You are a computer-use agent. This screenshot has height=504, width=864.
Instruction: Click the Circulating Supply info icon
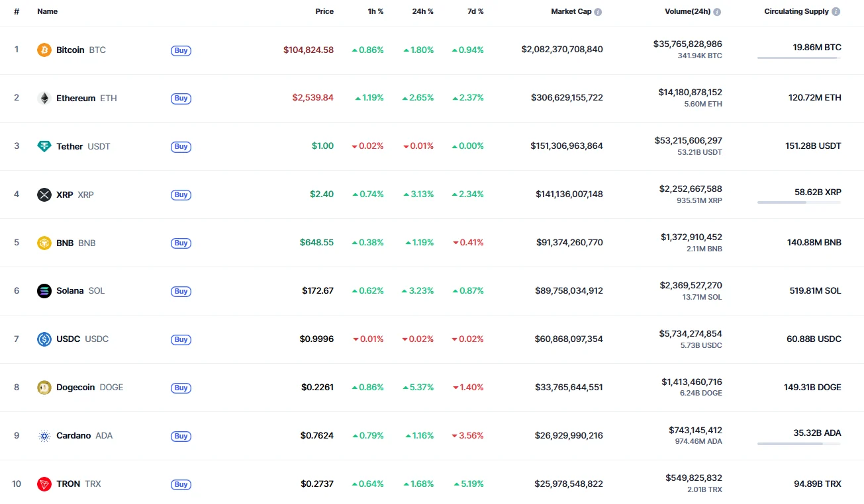pos(836,12)
